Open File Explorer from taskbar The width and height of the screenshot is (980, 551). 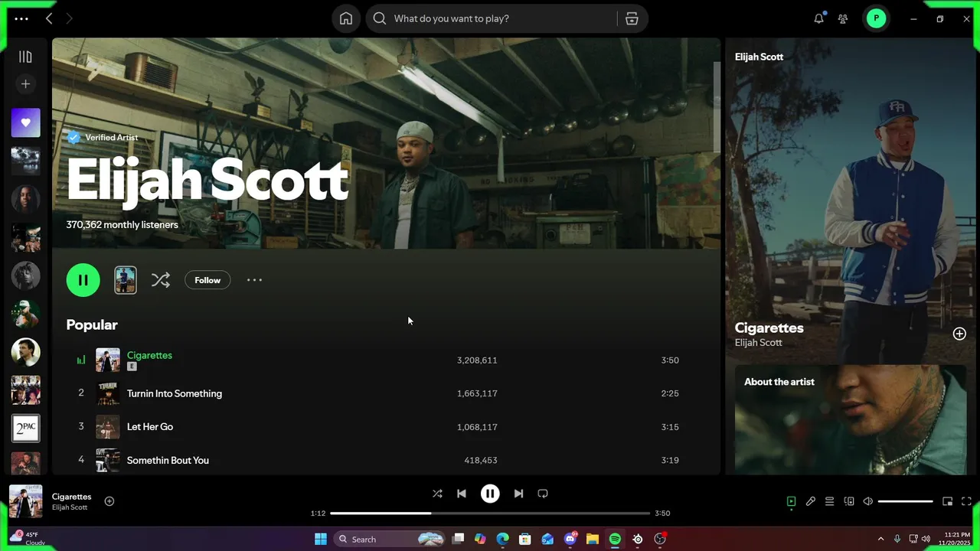point(593,539)
